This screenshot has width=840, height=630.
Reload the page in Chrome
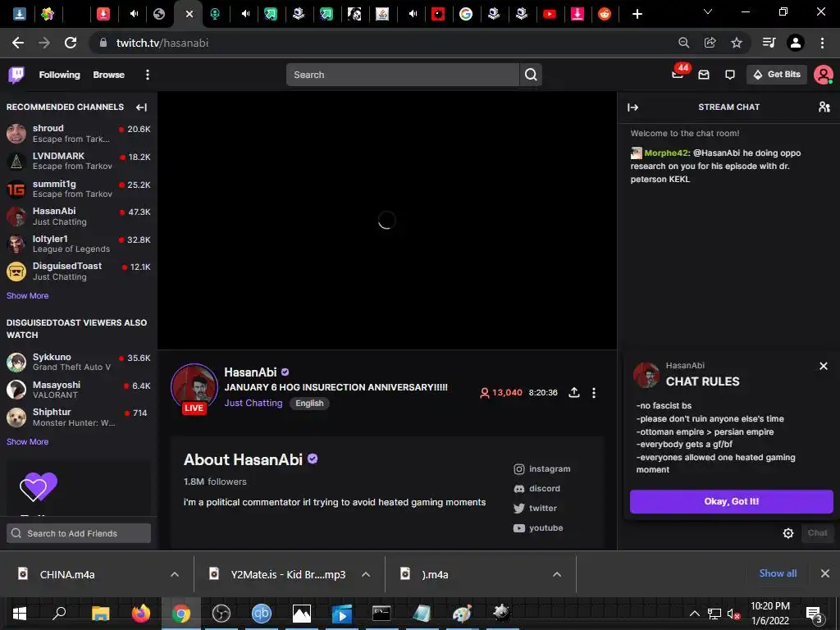pos(71,43)
